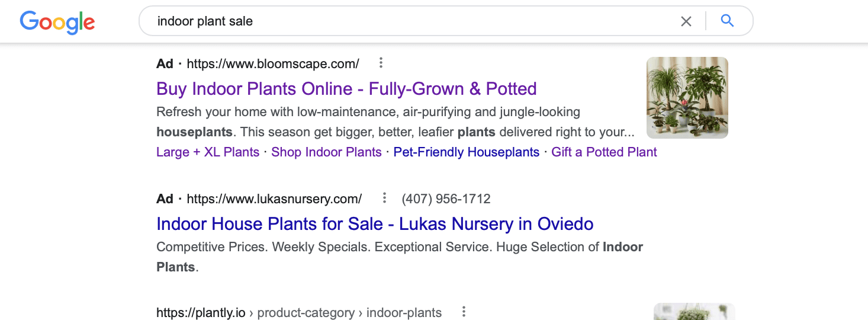Viewport: 868px width, 320px height.
Task: Open the 'Large + XL Plants' sitelink
Action: point(208,152)
